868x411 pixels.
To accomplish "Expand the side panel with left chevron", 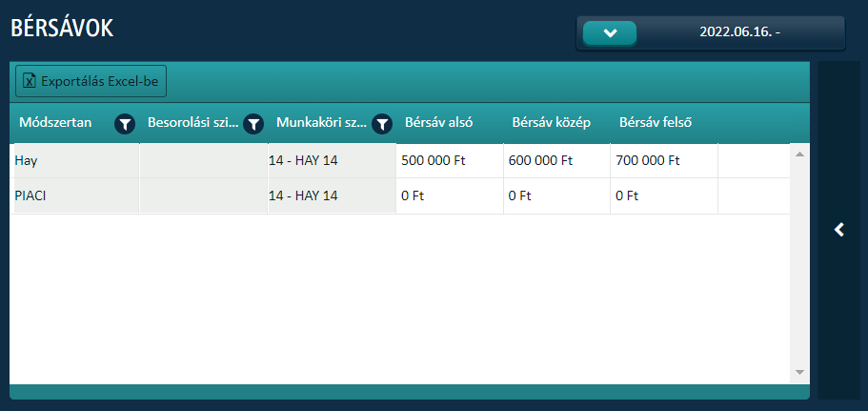I will [839, 229].
